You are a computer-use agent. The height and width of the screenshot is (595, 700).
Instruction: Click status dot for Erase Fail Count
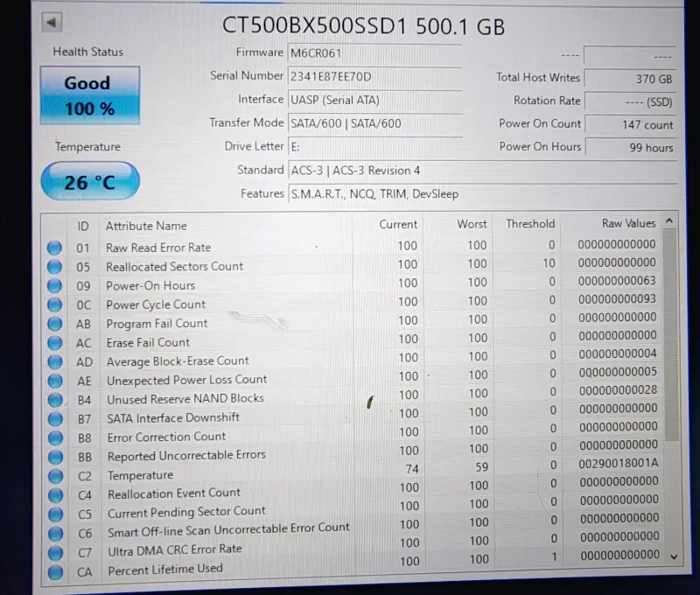(x=55, y=342)
